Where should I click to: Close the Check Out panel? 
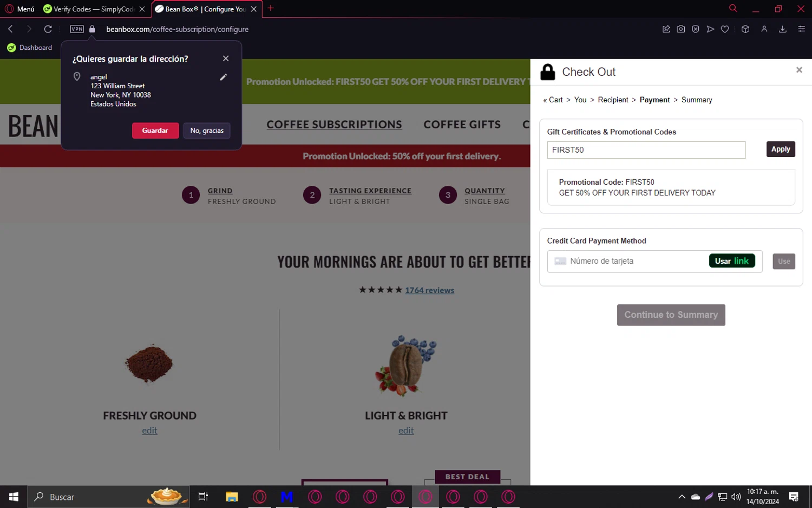[799, 70]
